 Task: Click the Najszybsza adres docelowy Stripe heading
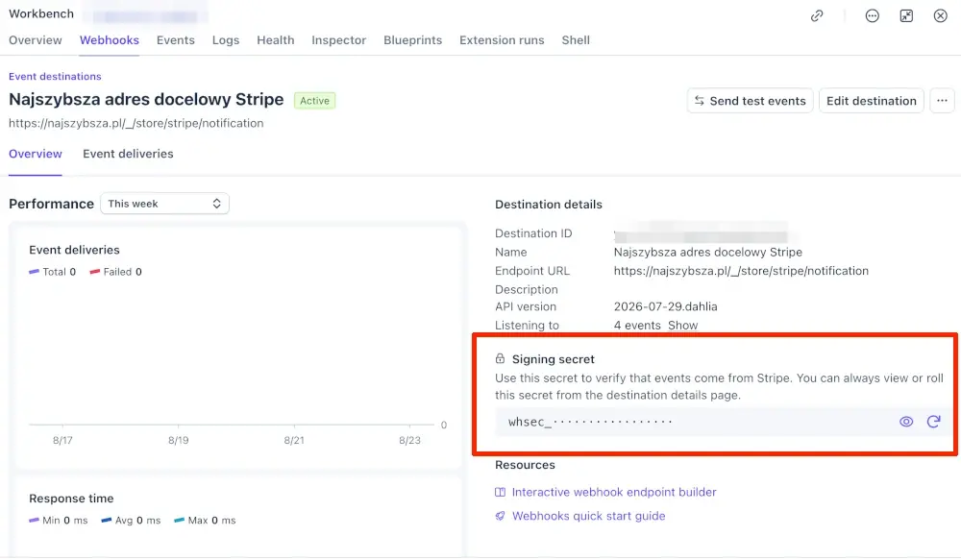tap(146, 99)
